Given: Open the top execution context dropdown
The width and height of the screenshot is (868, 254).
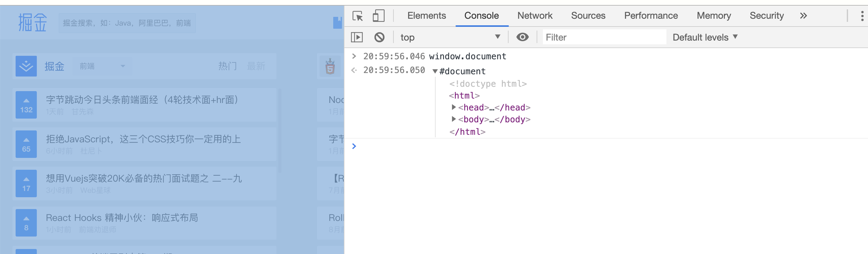Looking at the screenshot, I should coord(450,37).
